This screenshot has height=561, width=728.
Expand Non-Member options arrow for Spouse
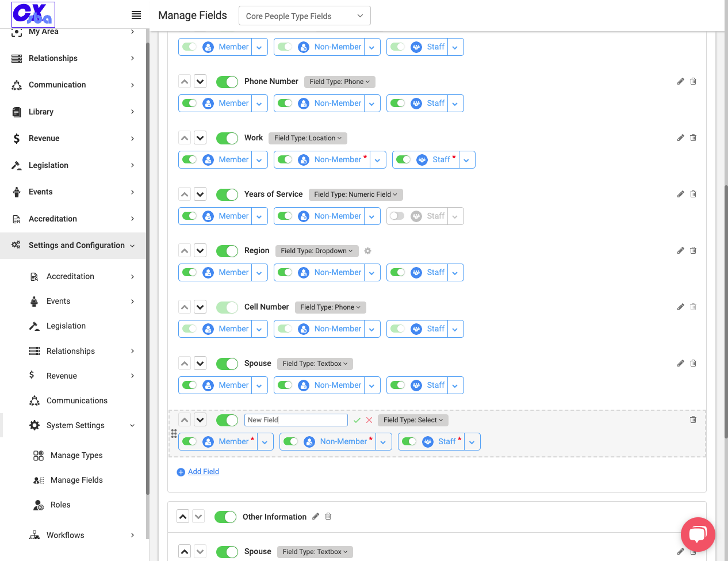tap(372, 386)
